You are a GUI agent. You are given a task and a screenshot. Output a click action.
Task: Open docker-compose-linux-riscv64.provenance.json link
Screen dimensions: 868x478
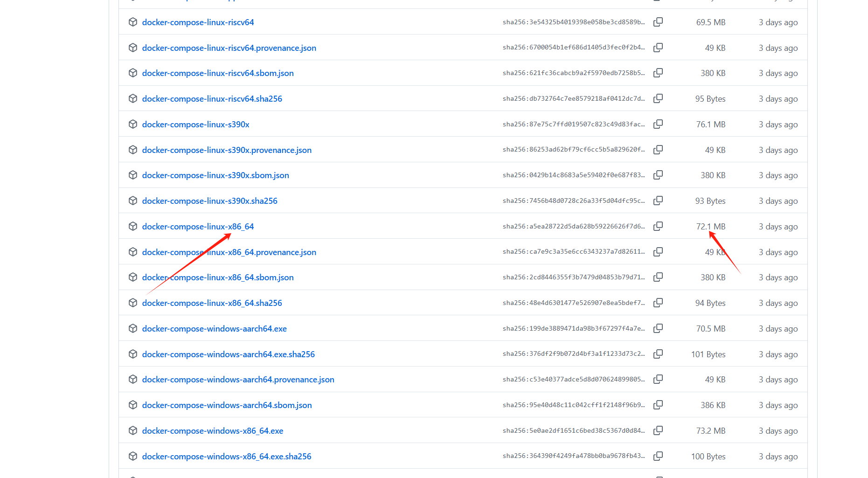pos(229,48)
